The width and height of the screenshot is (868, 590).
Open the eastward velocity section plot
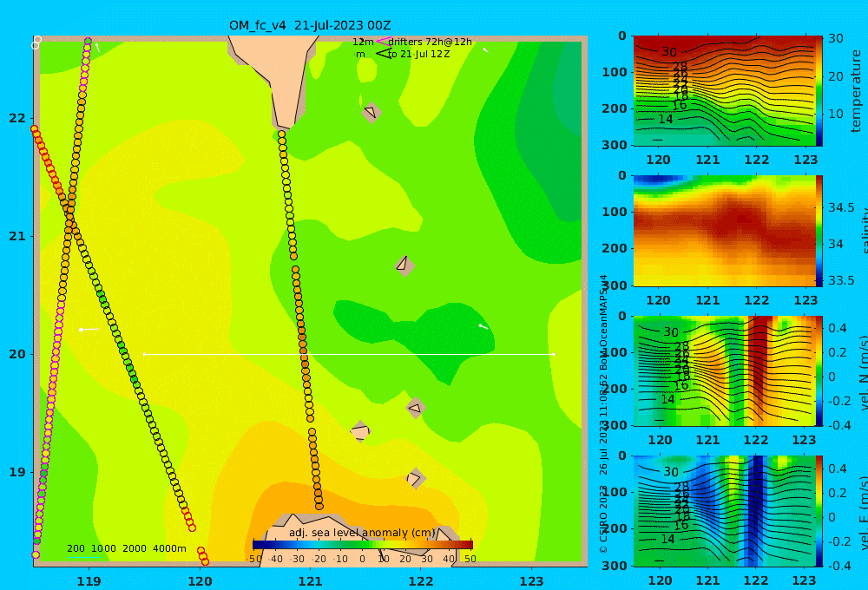[x=724, y=511]
